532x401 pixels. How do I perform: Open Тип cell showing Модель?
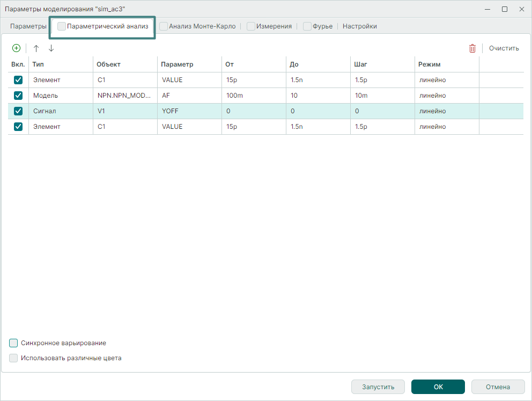pyautogui.click(x=61, y=96)
